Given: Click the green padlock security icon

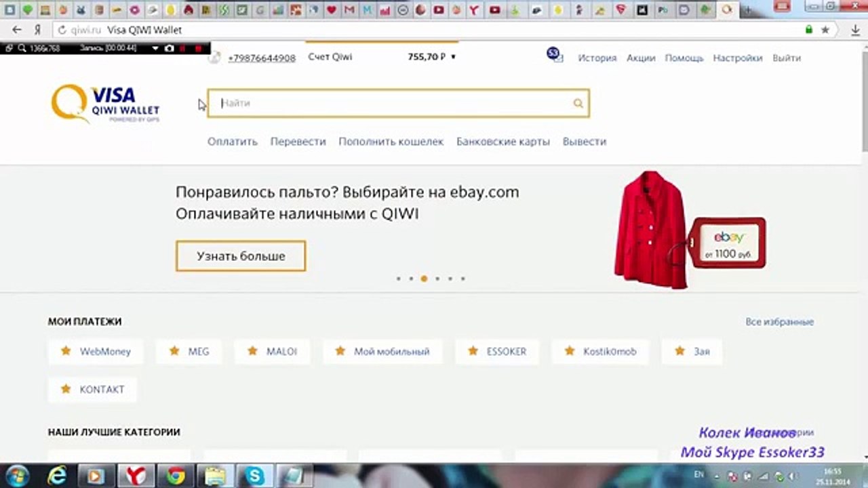Looking at the screenshot, I should pos(808,30).
